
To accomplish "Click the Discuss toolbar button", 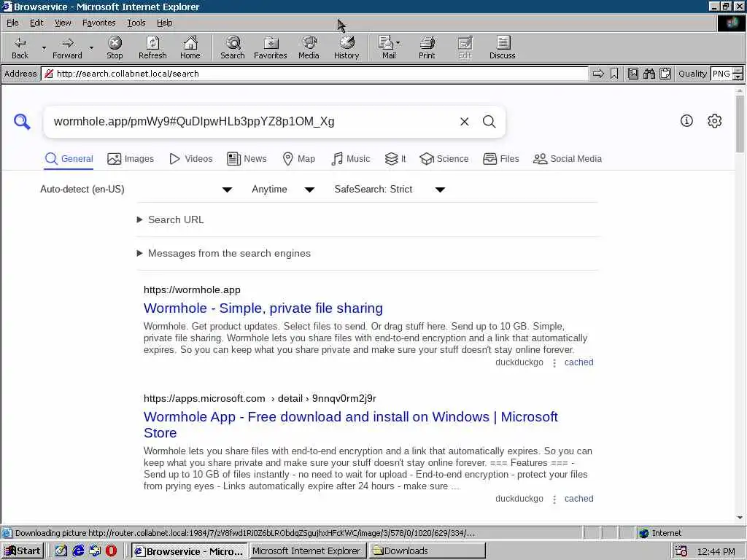I will pyautogui.click(x=502, y=47).
